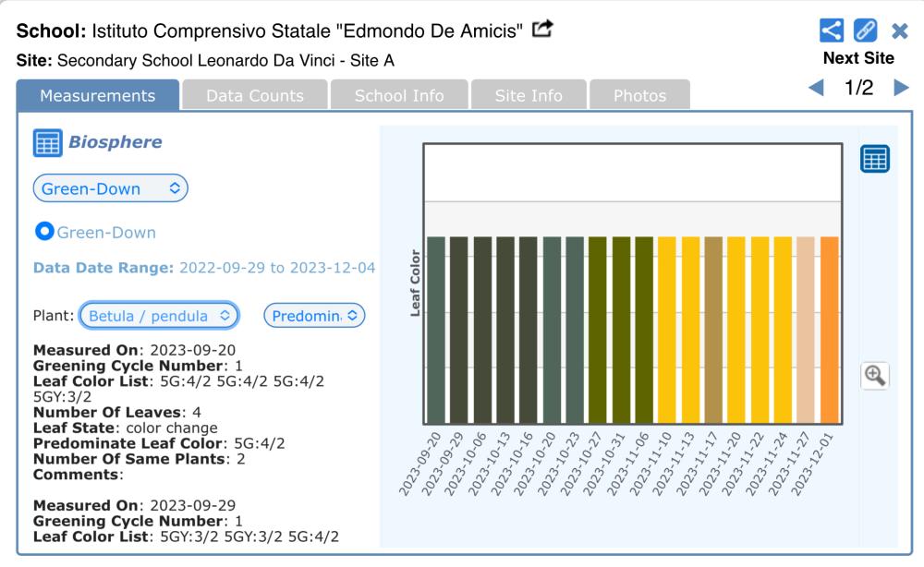The image size is (924, 567).
Task: Click the Biosphere heading link
Action: tap(115, 143)
